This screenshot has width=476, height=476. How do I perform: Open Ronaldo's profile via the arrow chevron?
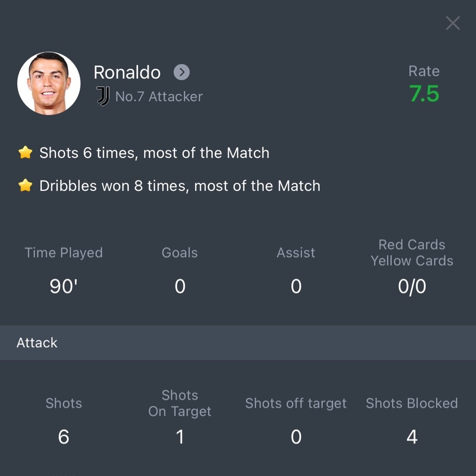coord(181,72)
